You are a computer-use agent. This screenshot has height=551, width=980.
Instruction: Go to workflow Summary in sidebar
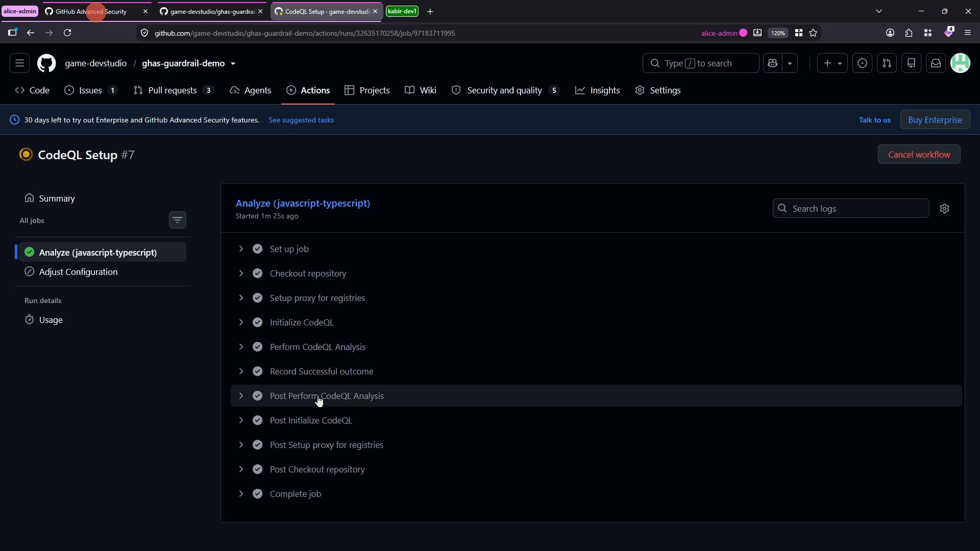102,198
